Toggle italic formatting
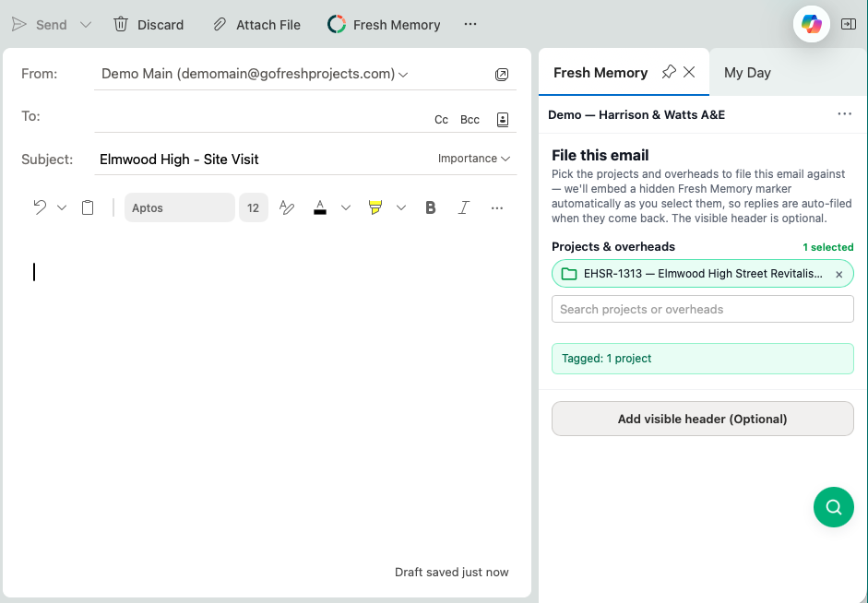The width and height of the screenshot is (868, 603). click(463, 207)
